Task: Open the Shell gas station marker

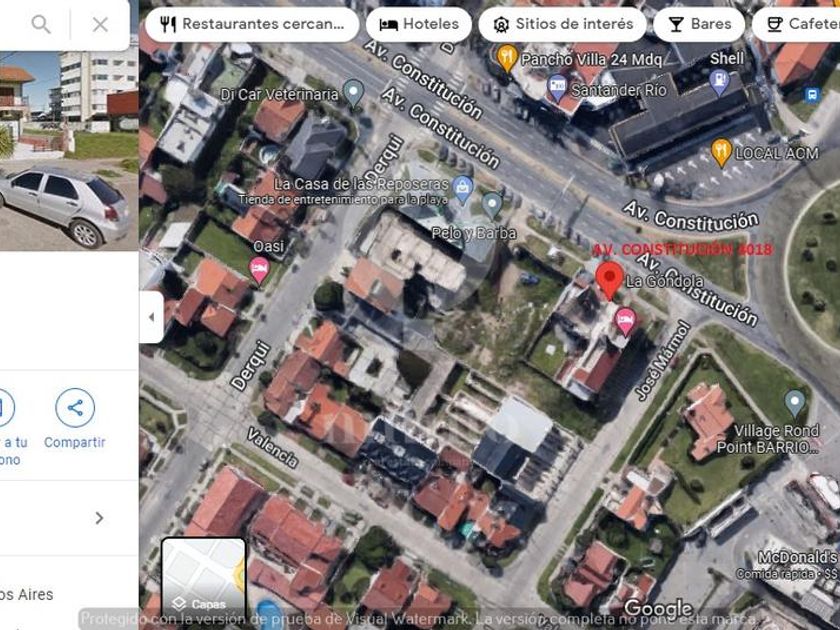Action: tap(719, 82)
